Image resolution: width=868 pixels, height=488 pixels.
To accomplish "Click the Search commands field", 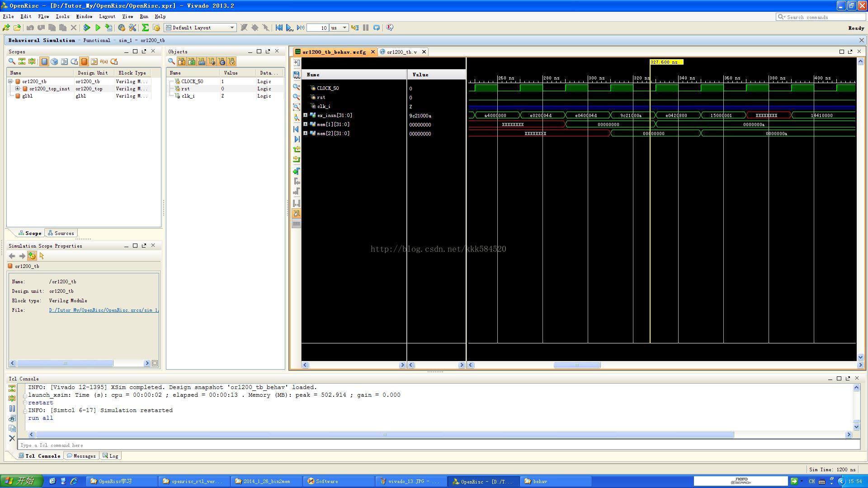I will (x=821, y=17).
